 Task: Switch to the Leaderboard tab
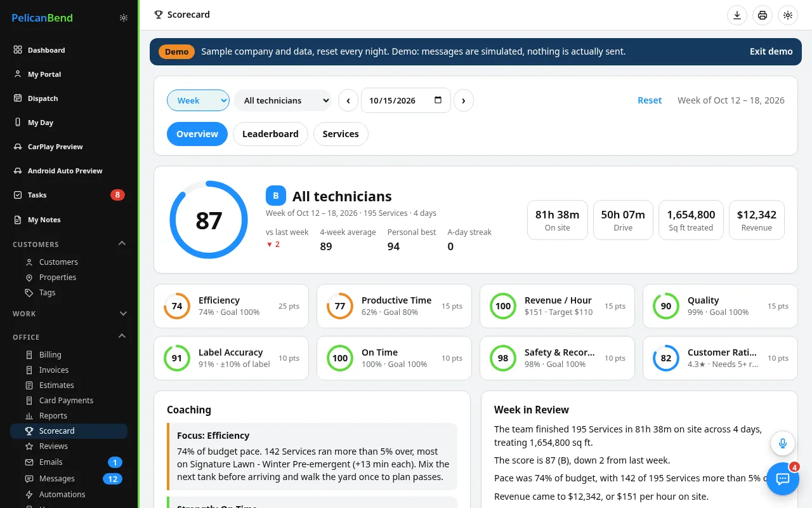[x=270, y=134]
